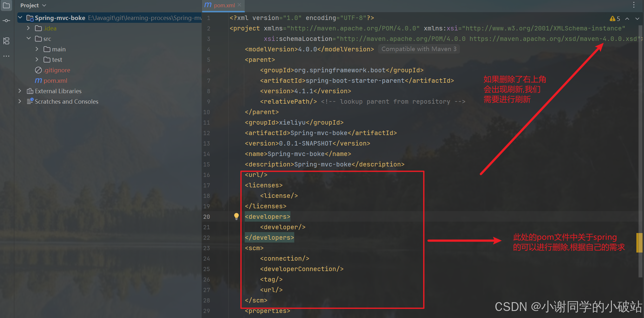Open the Project view dropdown
The width and height of the screenshot is (644, 318).
(33, 5)
